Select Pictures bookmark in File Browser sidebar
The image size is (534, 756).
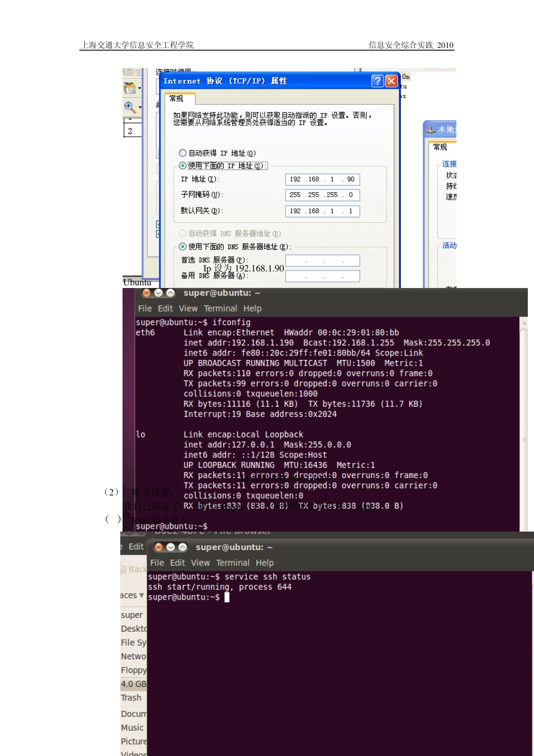pyautogui.click(x=134, y=741)
